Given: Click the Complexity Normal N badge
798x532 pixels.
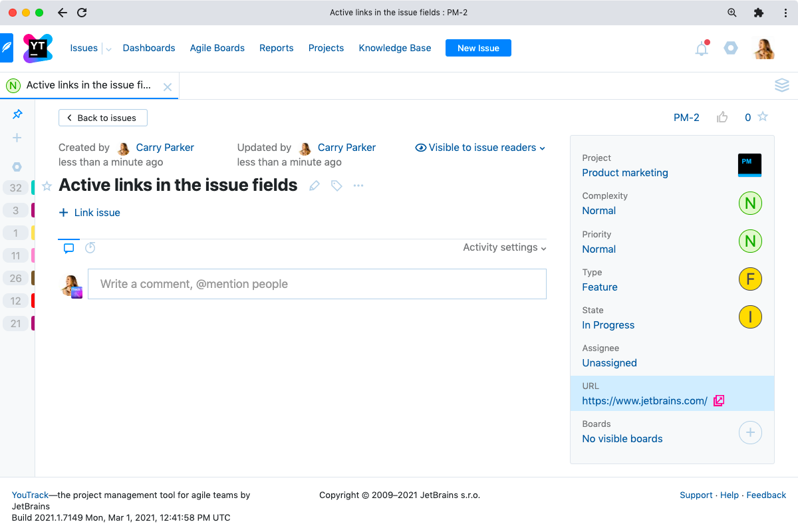Looking at the screenshot, I should click(x=750, y=203).
